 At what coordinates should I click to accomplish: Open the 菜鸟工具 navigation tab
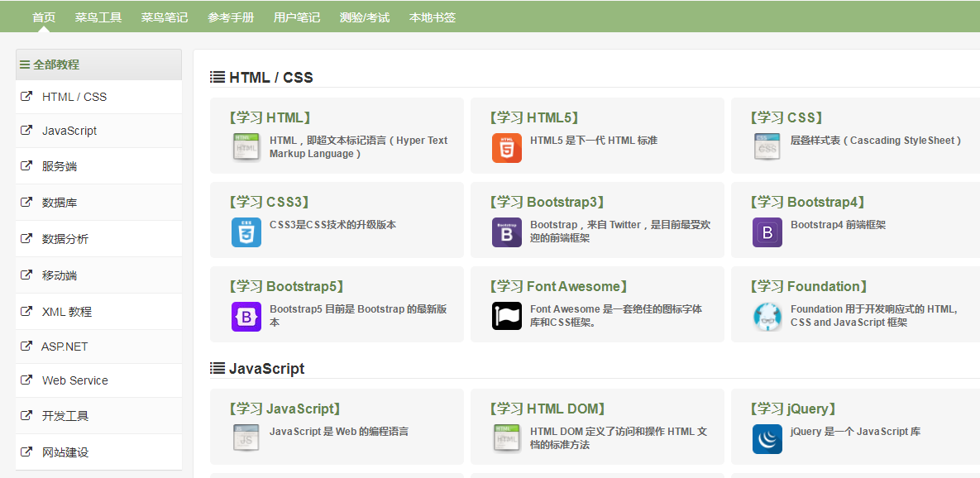(x=98, y=17)
